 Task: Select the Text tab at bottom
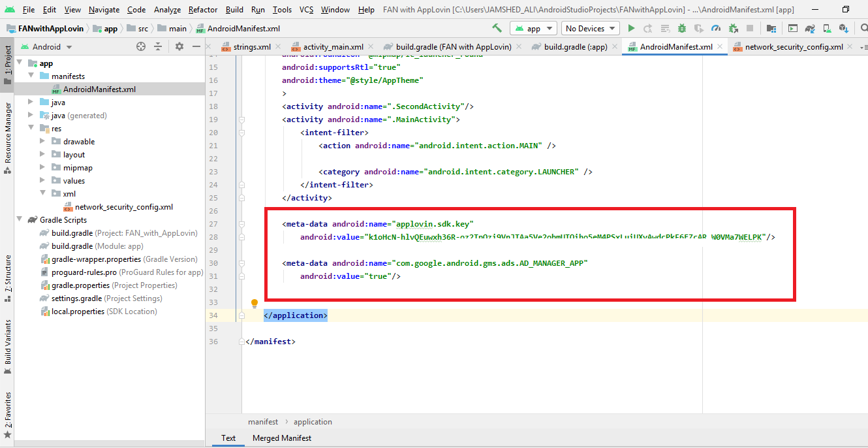click(x=228, y=438)
